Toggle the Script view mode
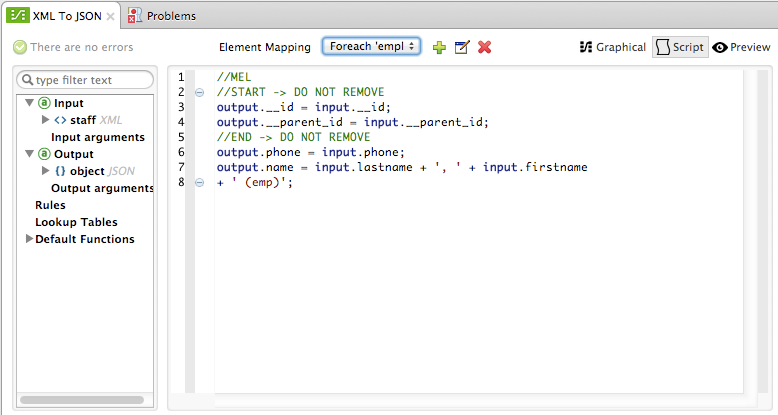The width and height of the screenshot is (778, 415). (x=680, y=47)
